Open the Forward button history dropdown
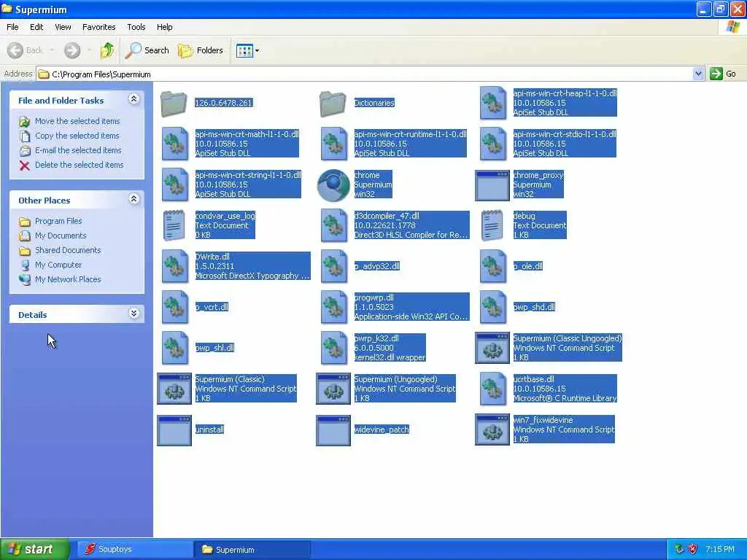Screen dimensions: 747x560 click(89, 50)
